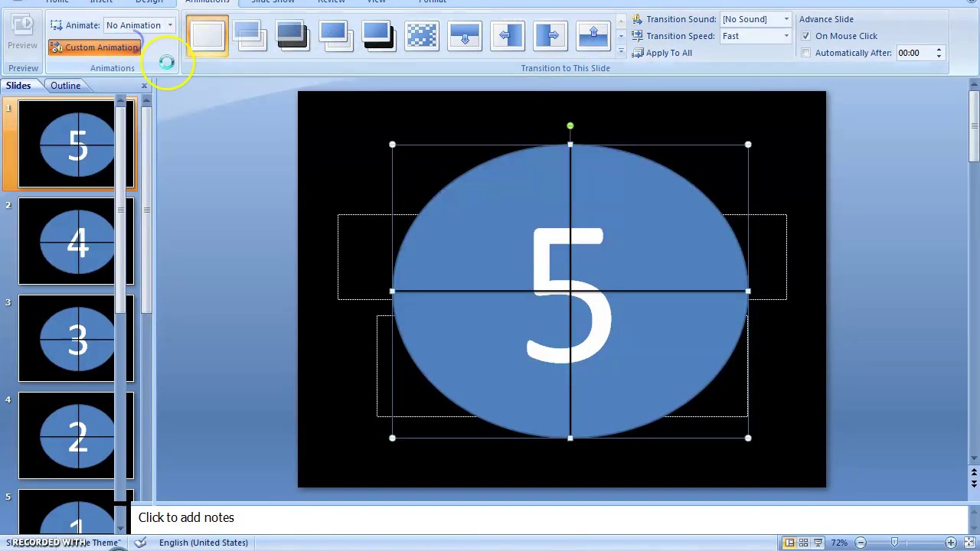Go to previous slide using scrollbar button

click(974, 472)
